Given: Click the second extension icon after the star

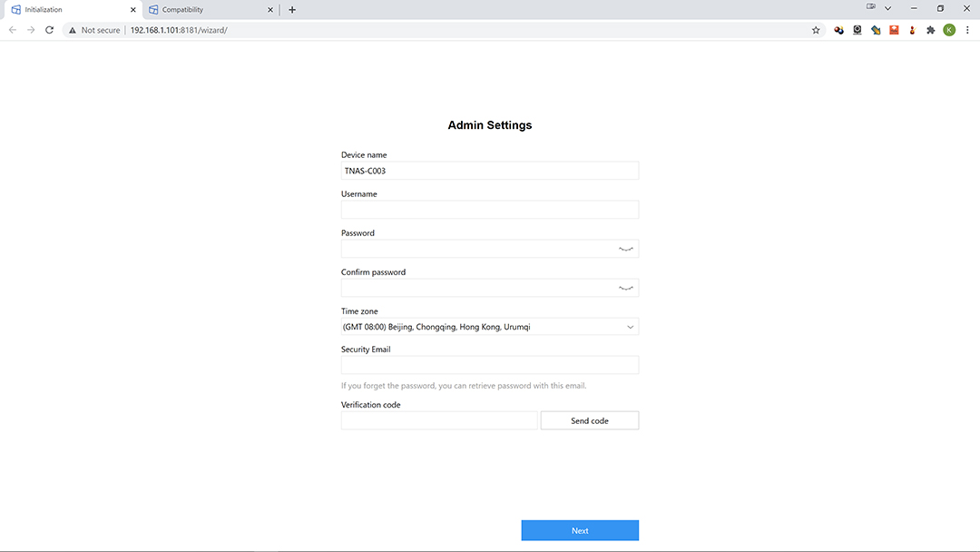Looking at the screenshot, I should click(x=857, y=30).
